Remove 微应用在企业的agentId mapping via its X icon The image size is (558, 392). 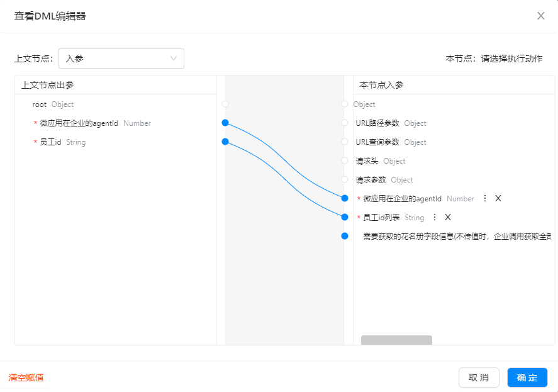[497, 198]
